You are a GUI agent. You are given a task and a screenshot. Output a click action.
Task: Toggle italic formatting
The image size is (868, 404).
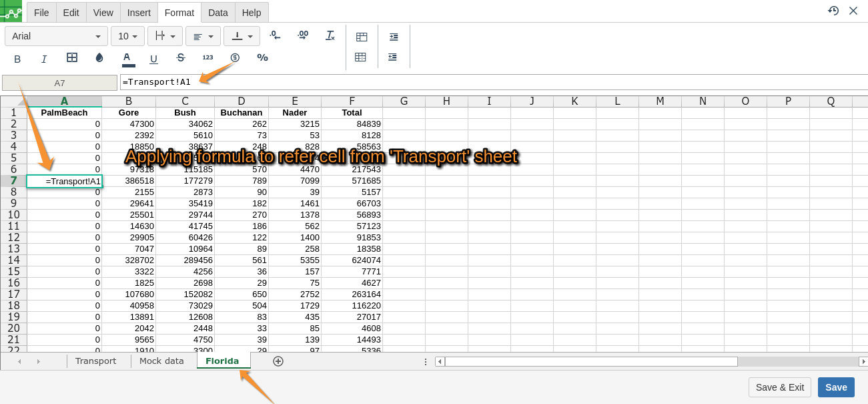[x=44, y=59]
